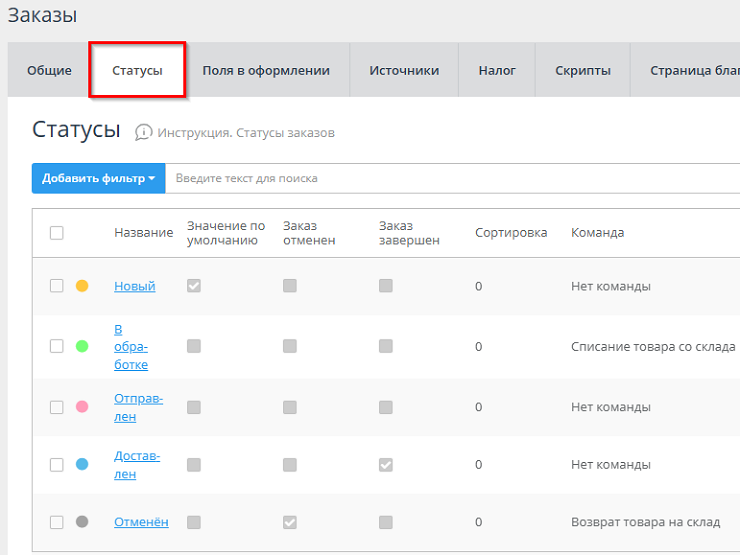Click the blue status dot for Доставлен
Viewport: 740px width, 555px height.
[82, 464]
